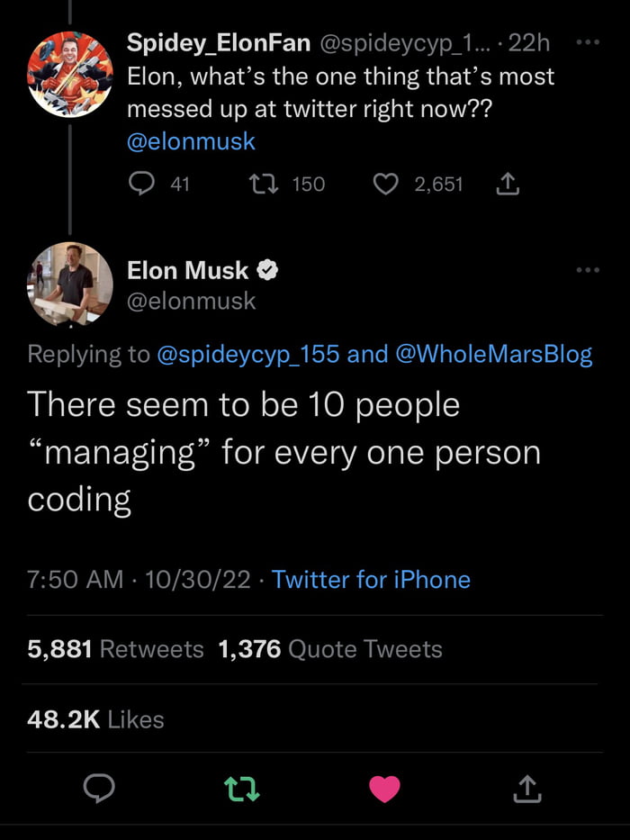Open the Twitter for iPhone source link

pyautogui.click(x=371, y=579)
